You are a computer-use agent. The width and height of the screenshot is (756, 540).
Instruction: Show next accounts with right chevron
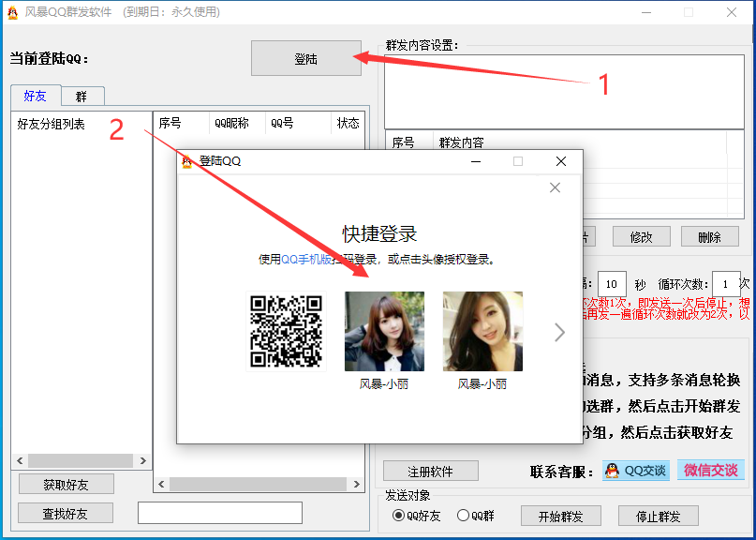coord(559,332)
